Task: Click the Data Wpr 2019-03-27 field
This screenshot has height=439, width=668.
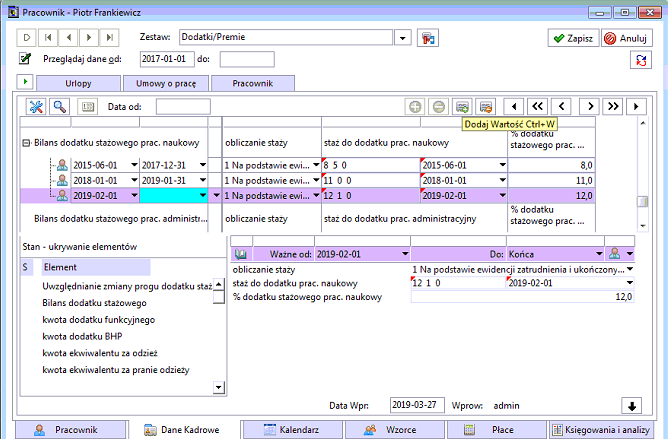Action: pos(417,405)
